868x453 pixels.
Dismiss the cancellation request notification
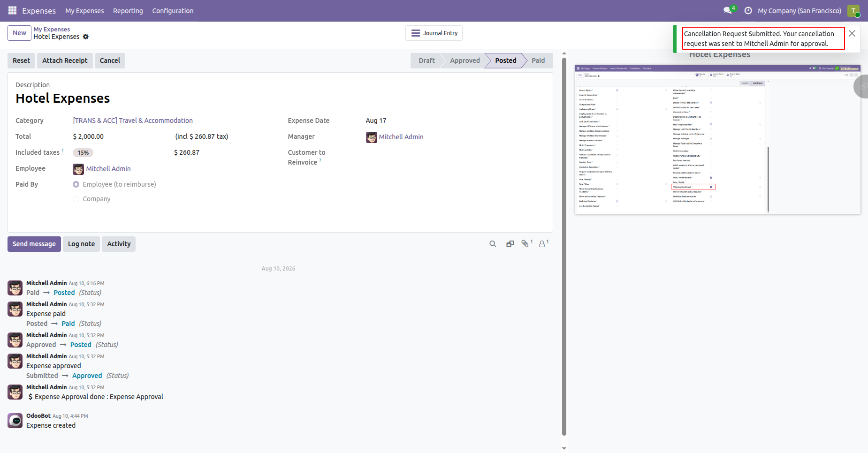[x=852, y=33]
